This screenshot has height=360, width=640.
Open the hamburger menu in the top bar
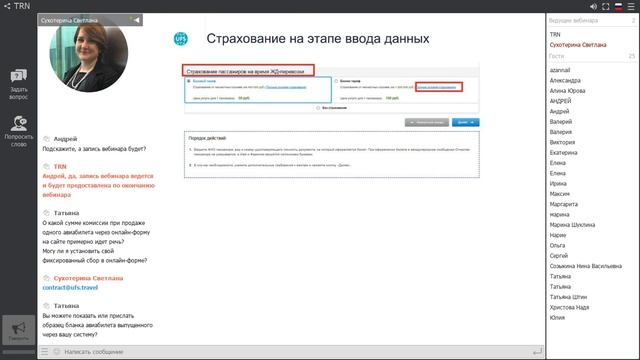coord(631,7)
